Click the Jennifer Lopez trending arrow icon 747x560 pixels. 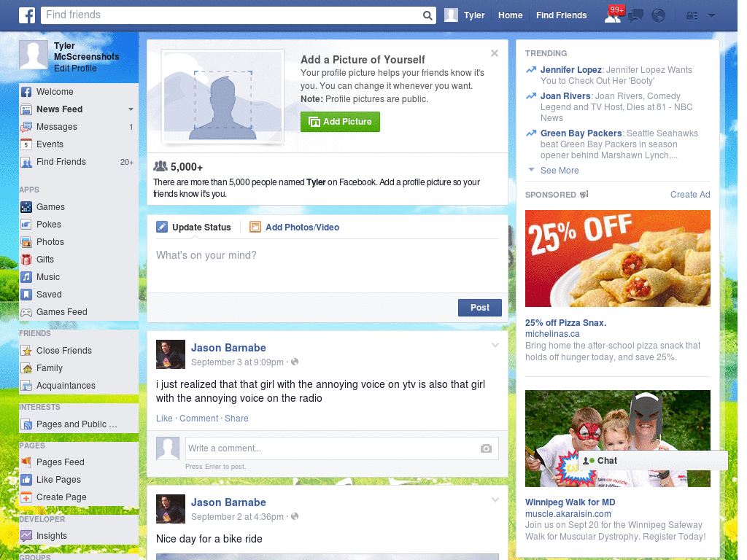pos(531,70)
